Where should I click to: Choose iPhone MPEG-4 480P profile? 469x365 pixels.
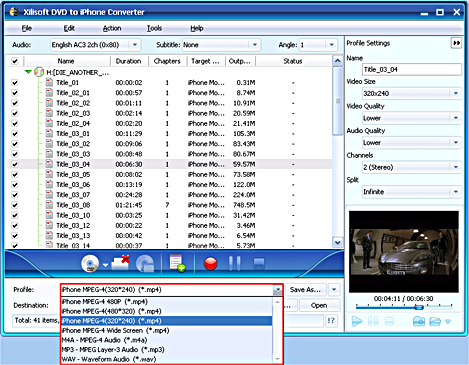click(167, 302)
